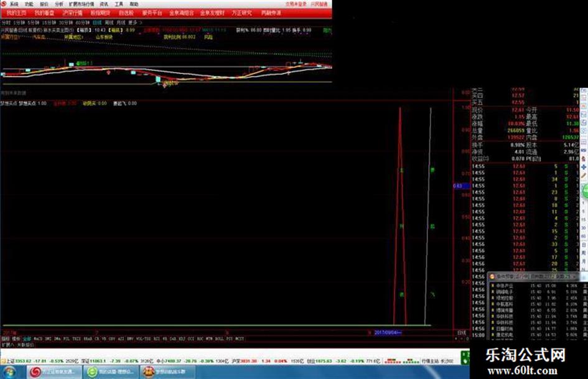
Task: Select the VOL-TDX indicator tab
Action: (x=144, y=339)
